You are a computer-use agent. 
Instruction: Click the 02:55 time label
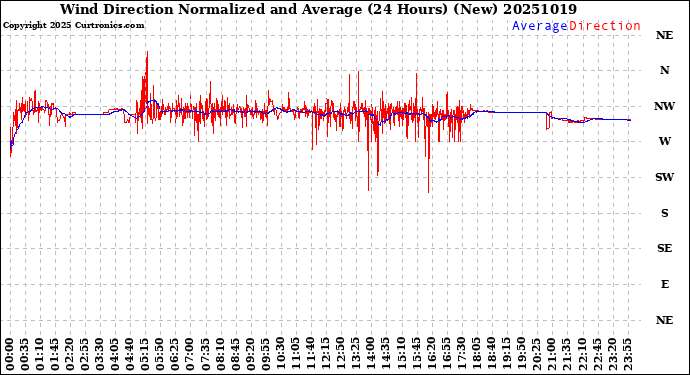point(85,355)
